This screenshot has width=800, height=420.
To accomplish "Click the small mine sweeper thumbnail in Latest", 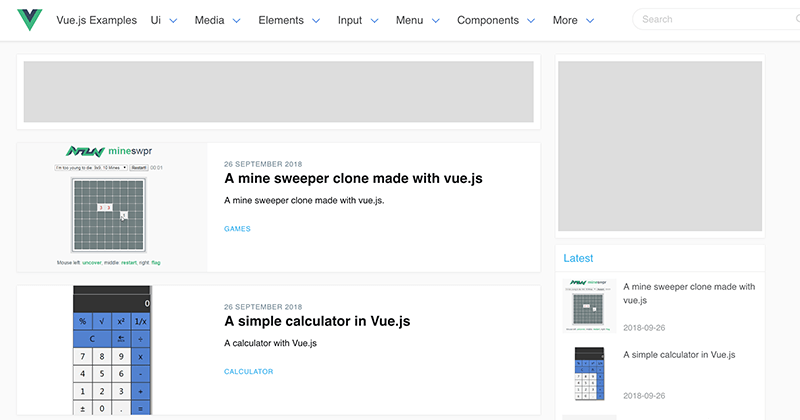I will 588,303.
